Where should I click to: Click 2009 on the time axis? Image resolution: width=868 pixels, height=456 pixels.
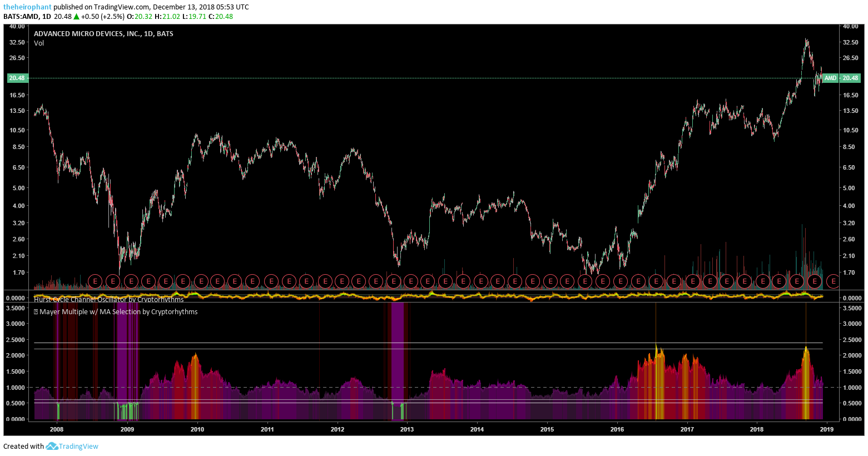tap(127, 429)
